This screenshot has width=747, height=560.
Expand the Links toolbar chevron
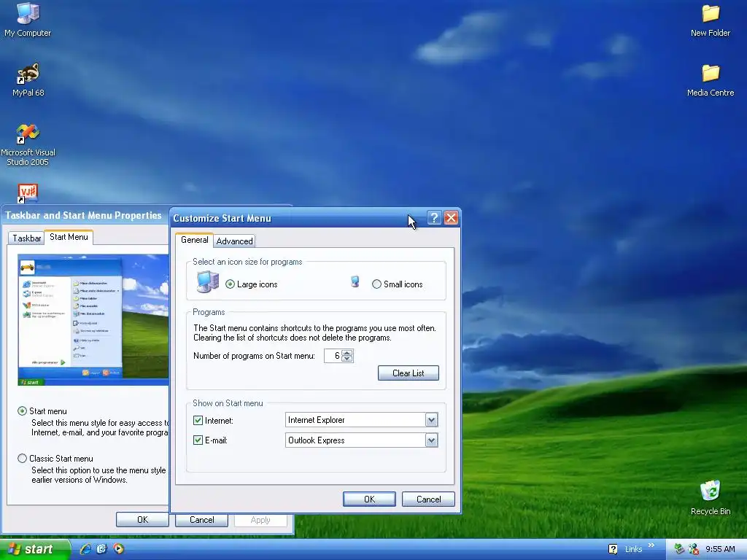[651, 545]
